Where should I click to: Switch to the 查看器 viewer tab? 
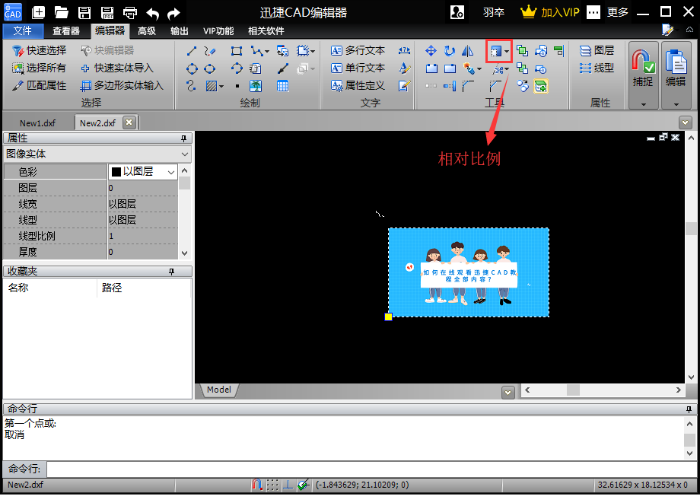coord(66,31)
